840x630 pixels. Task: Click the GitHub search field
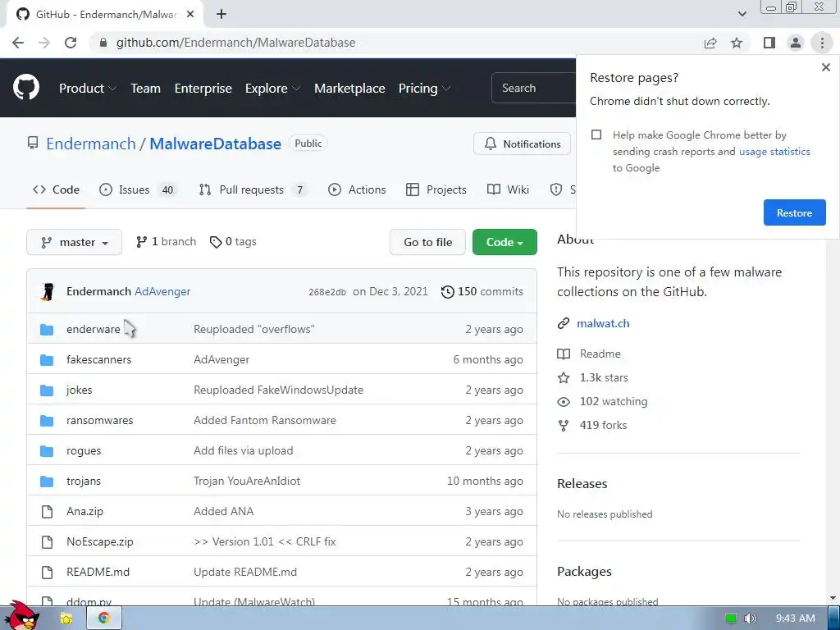coord(533,88)
